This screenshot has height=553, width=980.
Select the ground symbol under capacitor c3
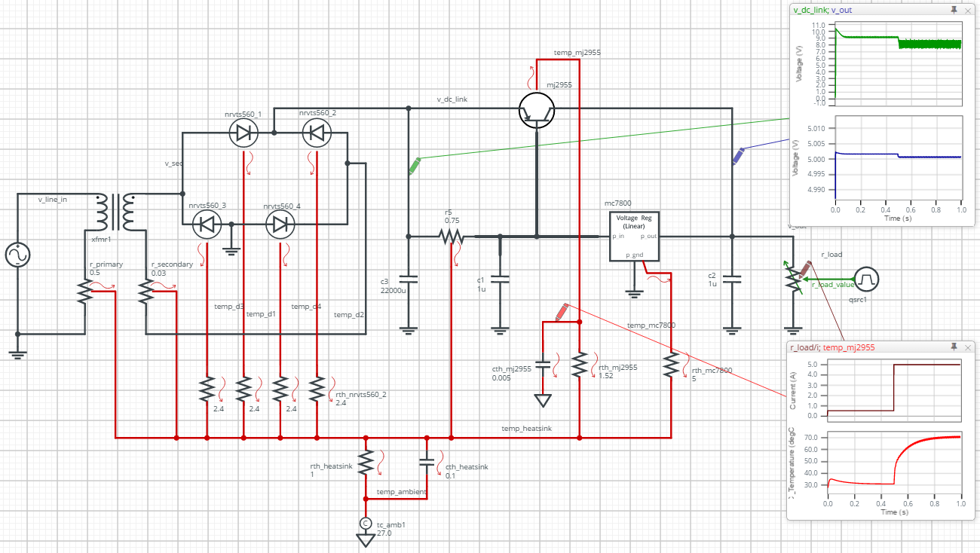[409, 329]
